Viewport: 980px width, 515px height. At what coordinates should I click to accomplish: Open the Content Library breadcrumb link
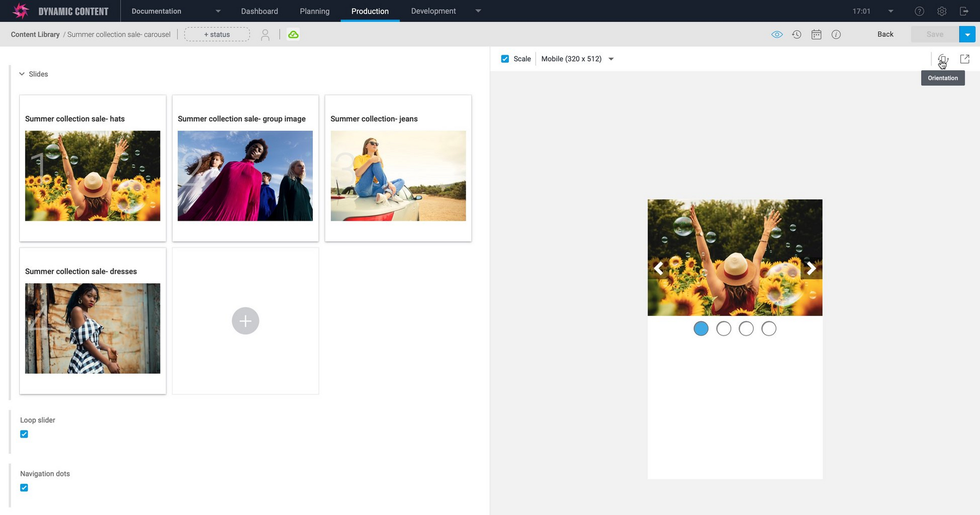pyautogui.click(x=35, y=34)
